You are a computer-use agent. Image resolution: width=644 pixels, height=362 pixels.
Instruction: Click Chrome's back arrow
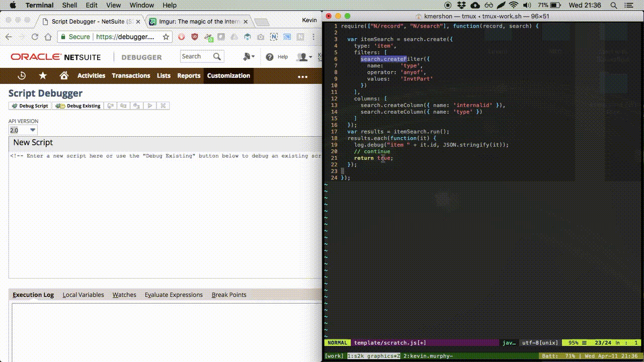pyautogui.click(x=9, y=37)
